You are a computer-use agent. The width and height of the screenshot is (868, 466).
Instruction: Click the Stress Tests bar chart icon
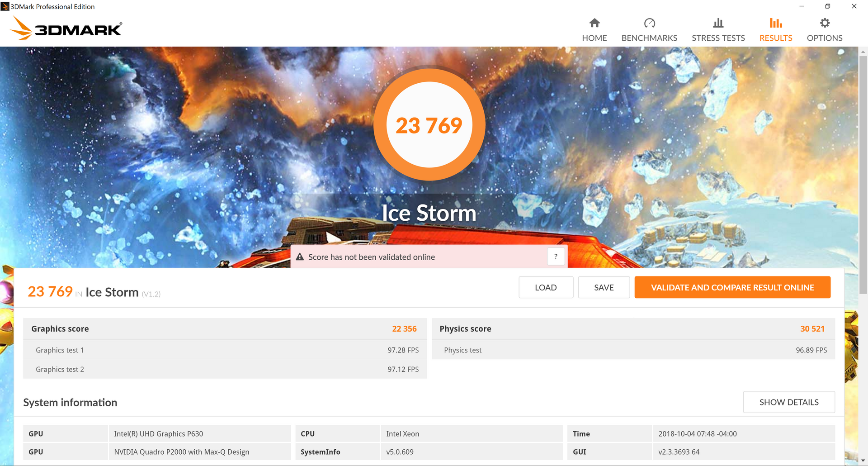[718, 23]
